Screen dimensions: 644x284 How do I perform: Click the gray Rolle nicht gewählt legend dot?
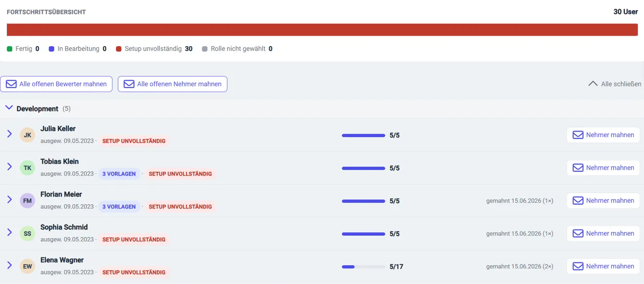pyautogui.click(x=205, y=49)
